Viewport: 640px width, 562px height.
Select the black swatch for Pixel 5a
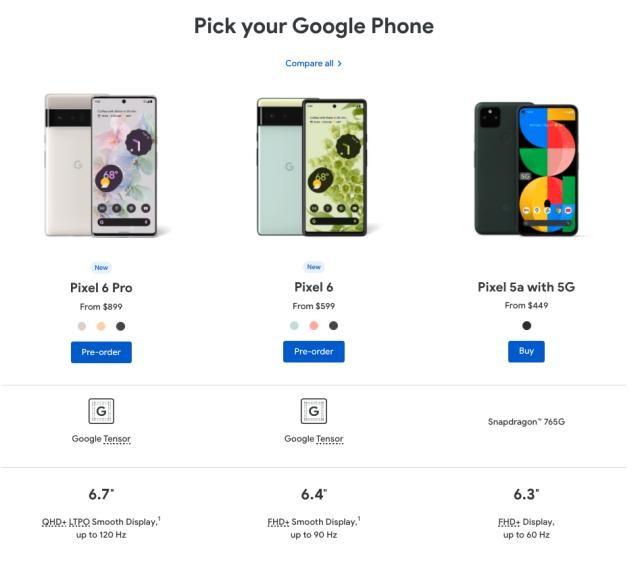tap(526, 325)
